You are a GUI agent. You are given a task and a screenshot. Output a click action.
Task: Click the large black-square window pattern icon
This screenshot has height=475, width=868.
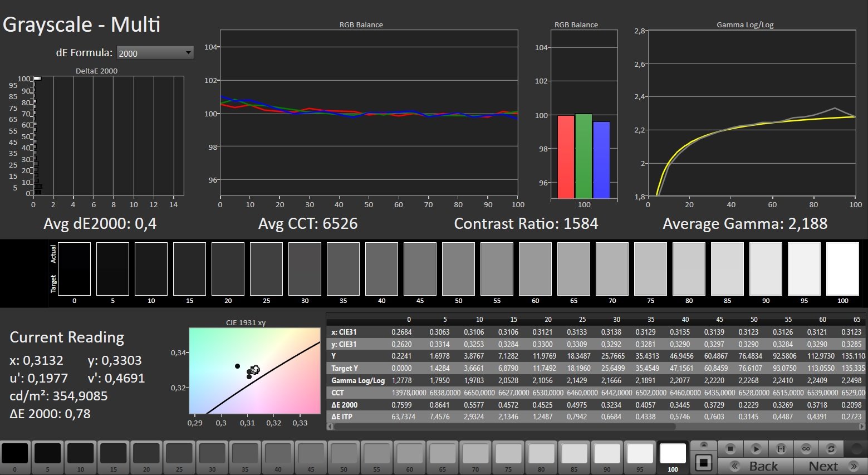[x=704, y=463]
